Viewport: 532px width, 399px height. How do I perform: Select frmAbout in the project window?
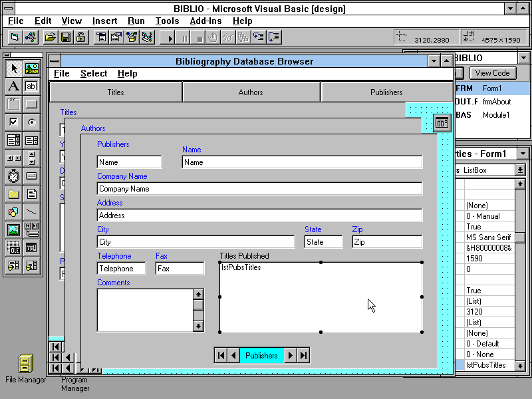497,102
